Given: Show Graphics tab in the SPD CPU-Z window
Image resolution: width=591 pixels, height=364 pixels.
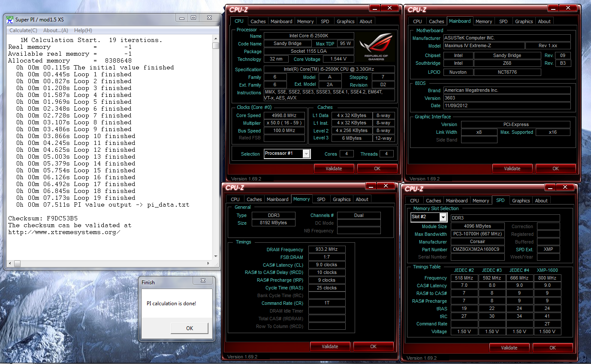Looking at the screenshot, I should 521,201.
